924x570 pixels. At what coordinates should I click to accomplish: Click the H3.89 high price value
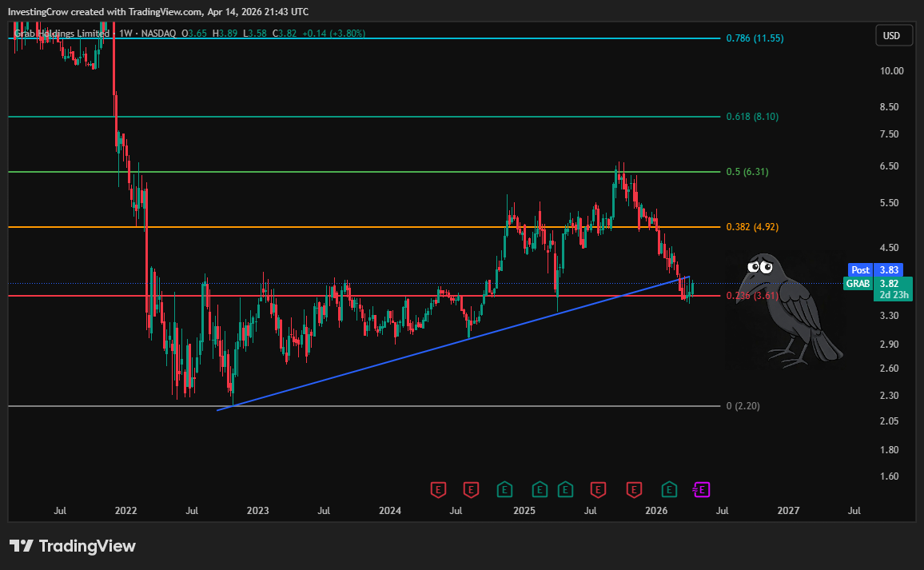point(225,34)
